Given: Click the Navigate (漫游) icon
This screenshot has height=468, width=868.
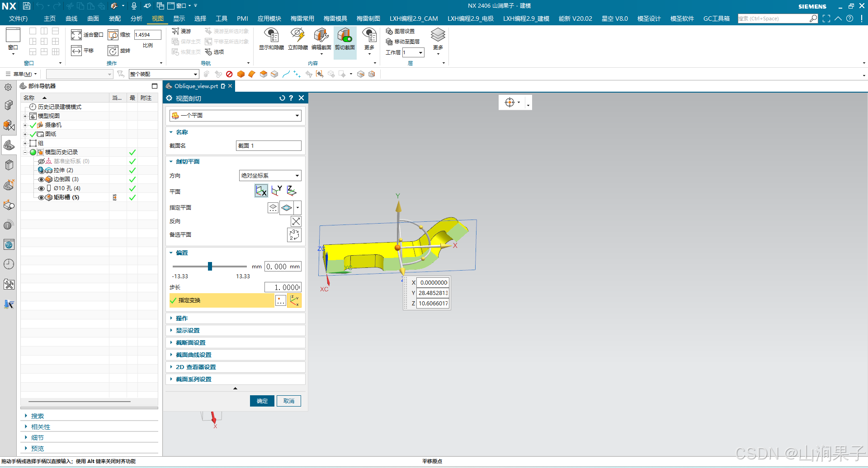Looking at the screenshot, I should [x=181, y=31].
